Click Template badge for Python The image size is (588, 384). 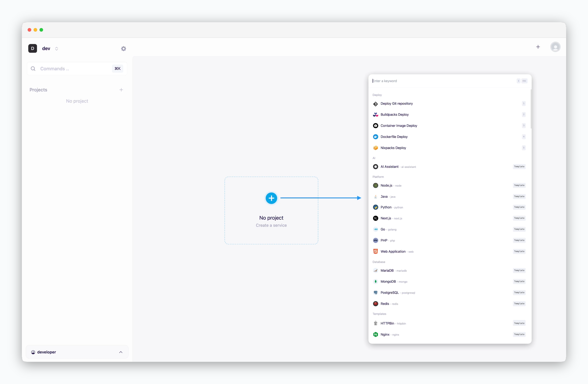click(519, 207)
